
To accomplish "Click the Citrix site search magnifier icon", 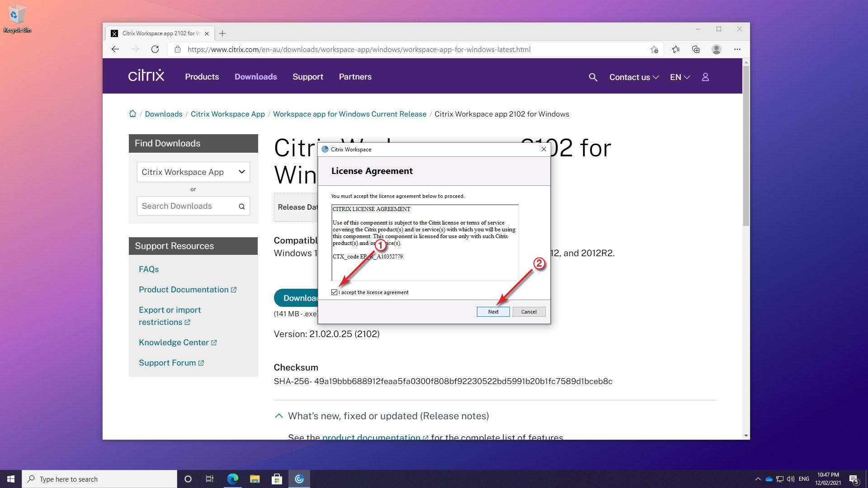I will click(x=593, y=77).
